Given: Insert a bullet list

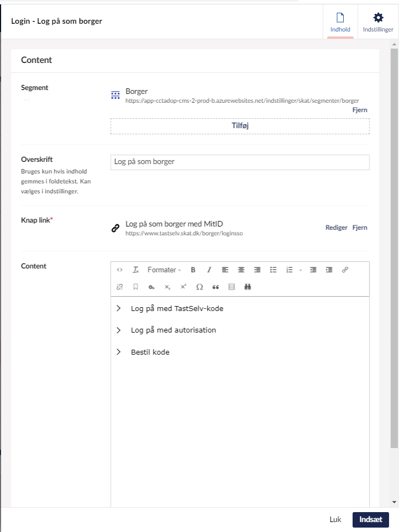Looking at the screenshot, I should 273,270.
